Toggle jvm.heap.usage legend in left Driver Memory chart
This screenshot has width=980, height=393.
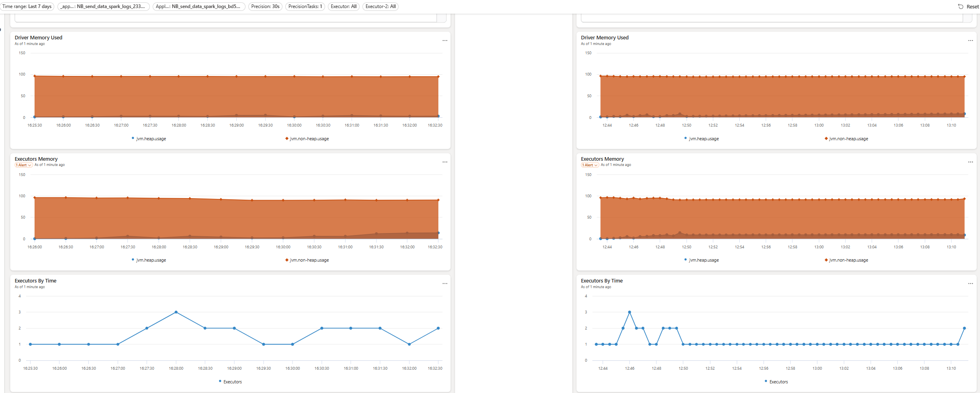[x=149, y=139]
